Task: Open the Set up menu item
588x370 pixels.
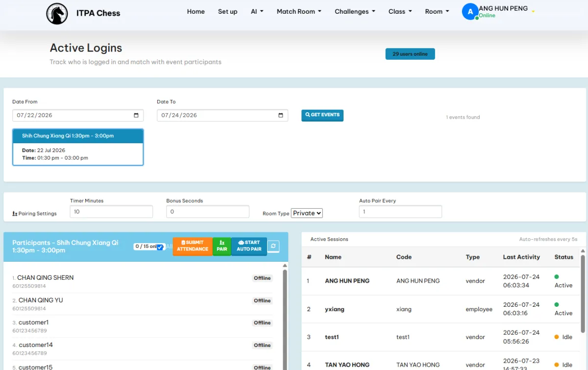Action: (227, 12)
